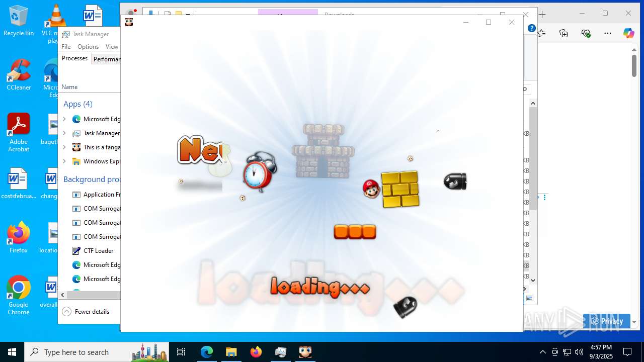Click the Bullet Bill below the loading text
644x362 pixels.
(x=406, y=307)
